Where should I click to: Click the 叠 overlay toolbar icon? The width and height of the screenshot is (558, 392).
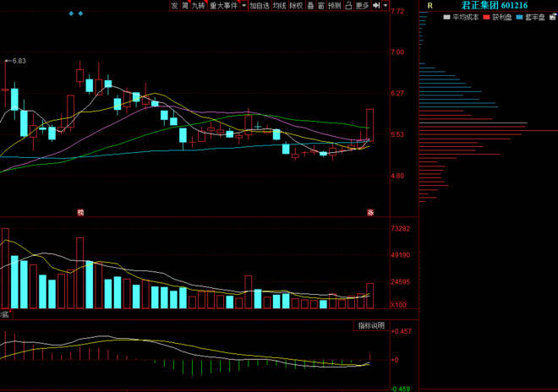[310, 5]
